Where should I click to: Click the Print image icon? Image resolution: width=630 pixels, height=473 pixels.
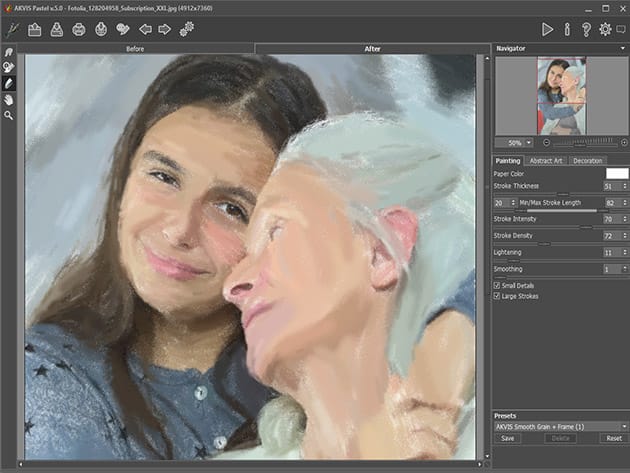[x=79, y=29]
